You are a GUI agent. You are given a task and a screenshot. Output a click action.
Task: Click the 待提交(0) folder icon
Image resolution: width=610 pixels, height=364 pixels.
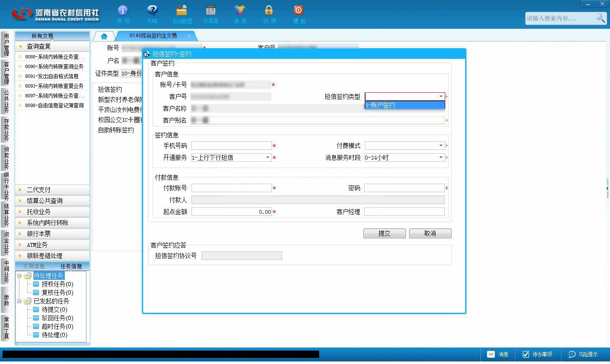(x=36, y=309)
